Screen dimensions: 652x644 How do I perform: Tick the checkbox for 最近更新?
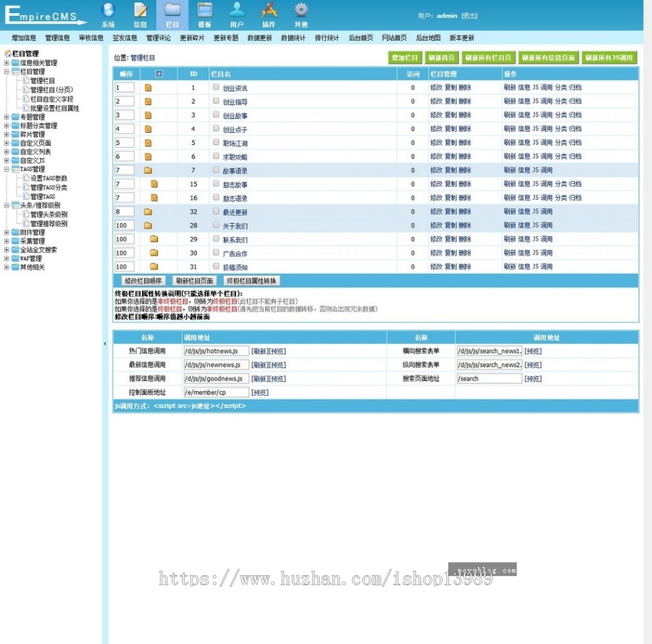point(216,211)
